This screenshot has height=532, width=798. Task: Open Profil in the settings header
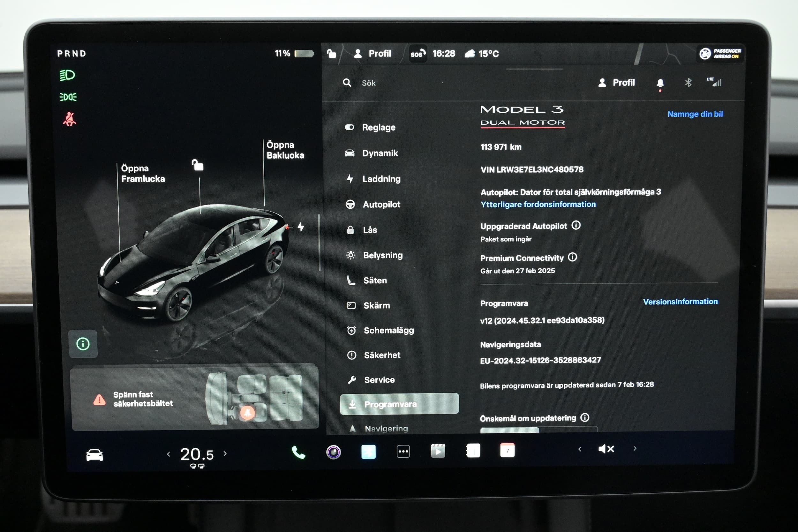tap(616, 83)
